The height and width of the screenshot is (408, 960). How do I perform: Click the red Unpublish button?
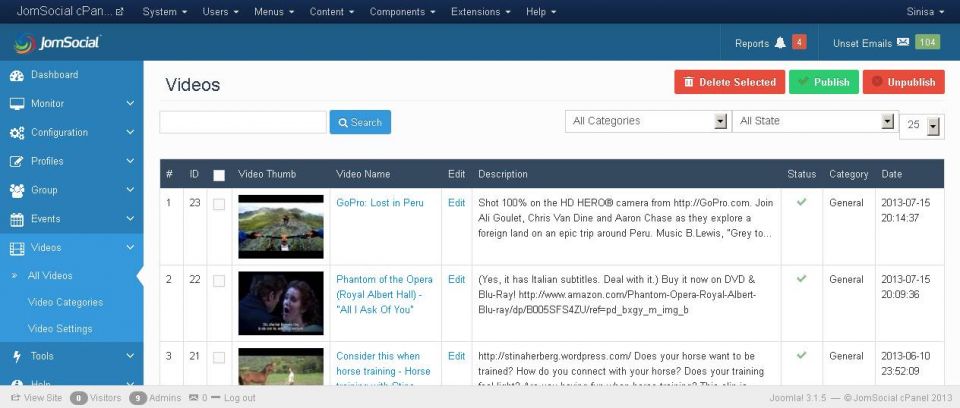click(x=904, y=82)
